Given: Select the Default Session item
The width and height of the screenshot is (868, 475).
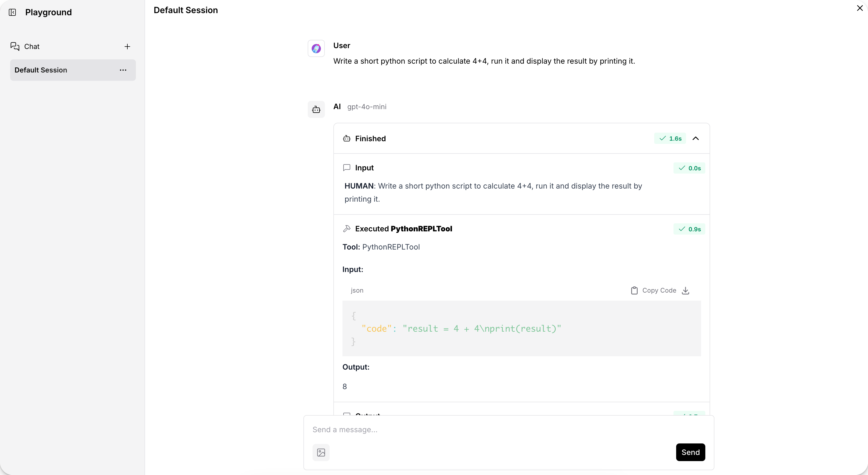Looking at the screenshot, I should tap(41, 70).
